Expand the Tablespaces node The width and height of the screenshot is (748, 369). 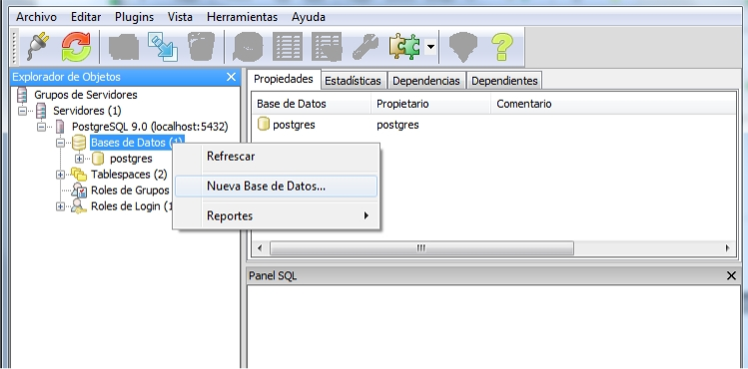[x=60, y=174]
